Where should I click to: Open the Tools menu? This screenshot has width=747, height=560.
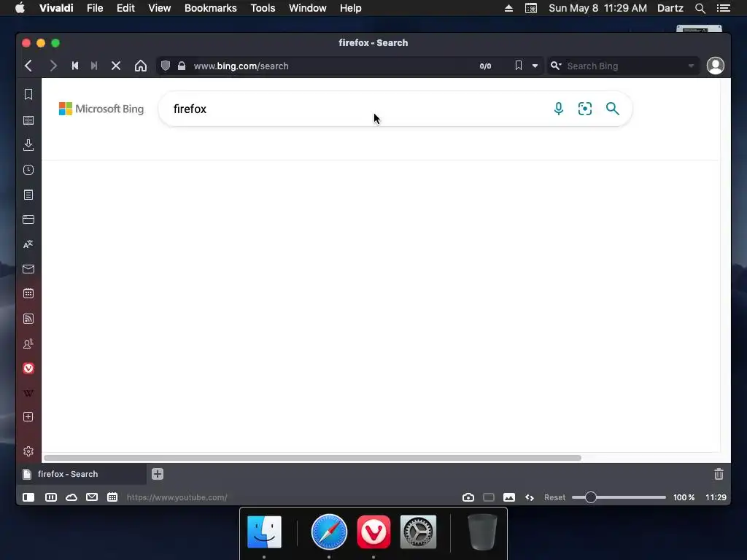263,8
